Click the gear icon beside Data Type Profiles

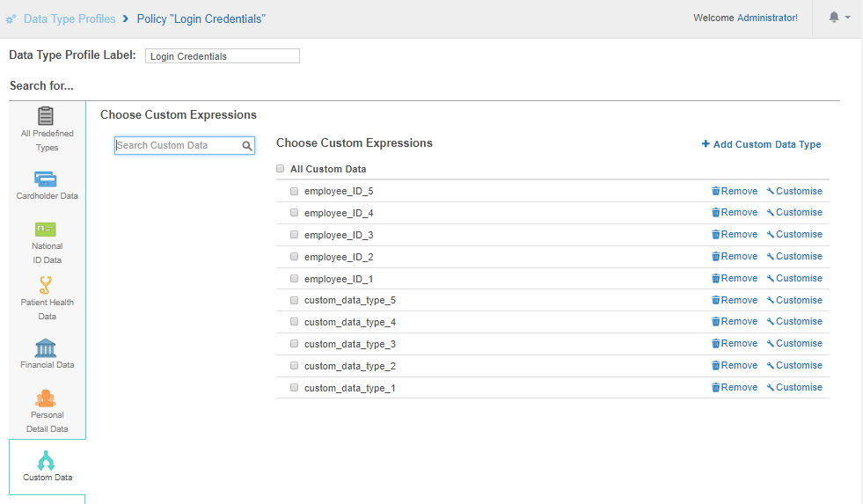[11, 19]
